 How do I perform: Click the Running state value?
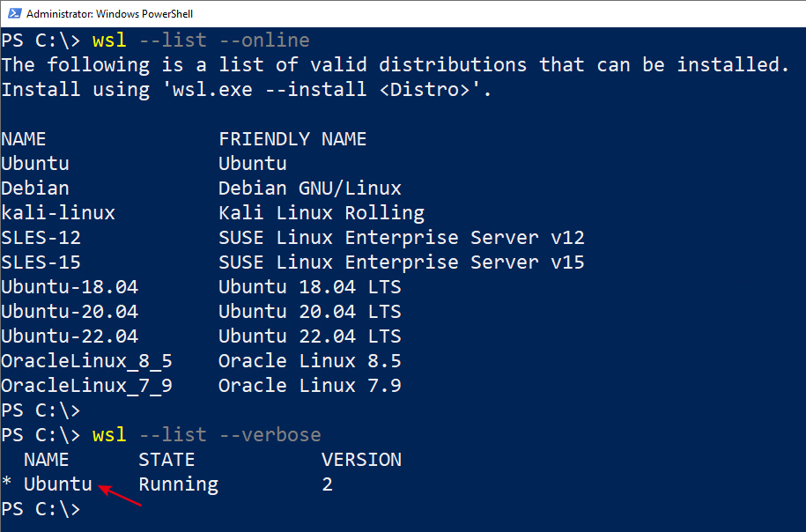coord(178,484)
